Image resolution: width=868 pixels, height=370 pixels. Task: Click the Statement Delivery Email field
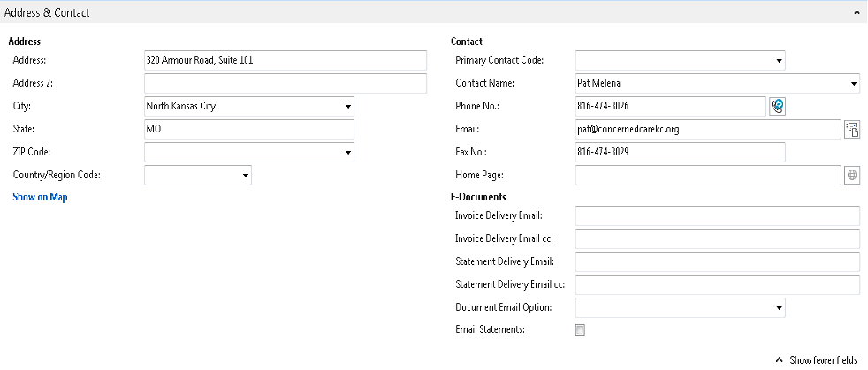pyautogui.click(x=718, y=261)
